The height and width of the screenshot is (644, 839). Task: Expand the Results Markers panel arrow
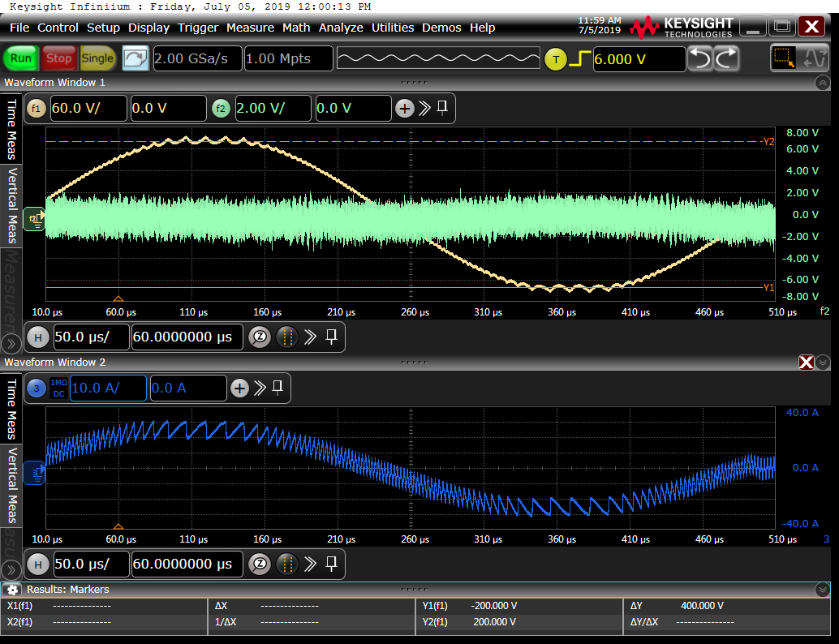823,590
